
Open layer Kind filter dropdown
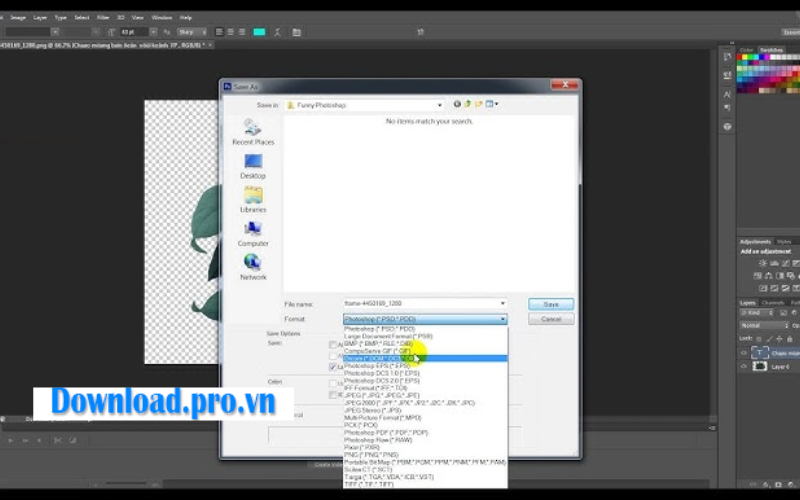click(x=757, y=313)
